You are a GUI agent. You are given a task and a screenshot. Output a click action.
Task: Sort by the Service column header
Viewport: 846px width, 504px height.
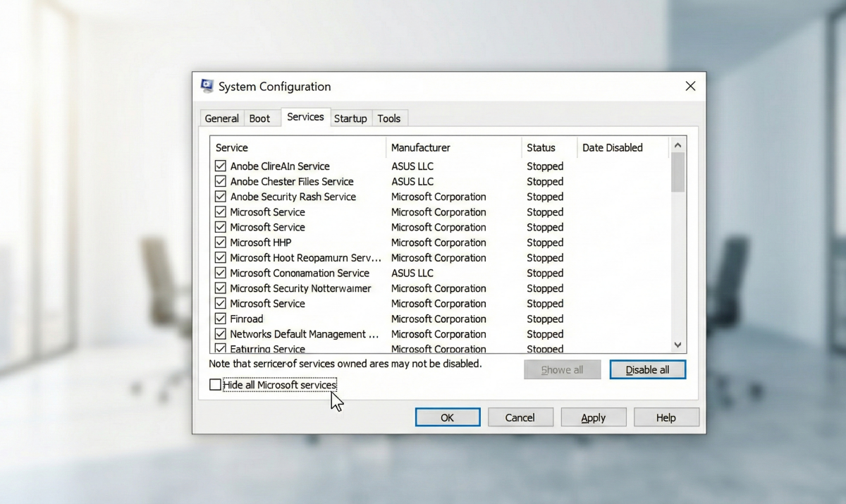coord(298,147)
